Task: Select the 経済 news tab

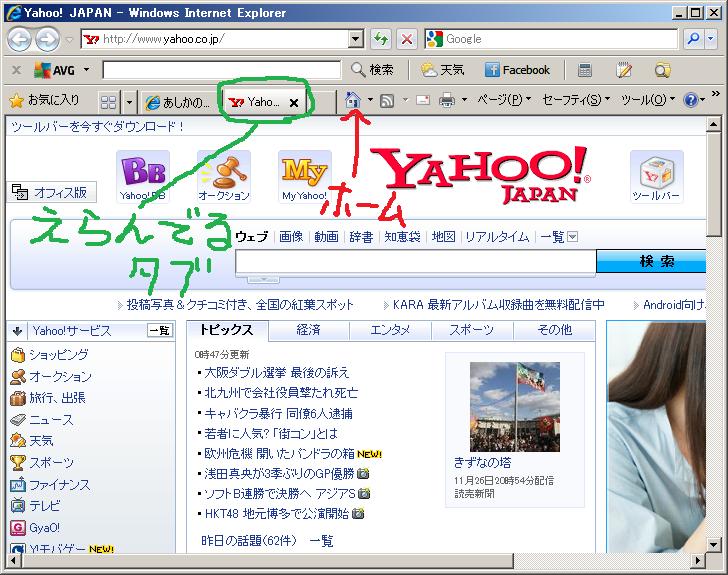Action: point(309,330)
